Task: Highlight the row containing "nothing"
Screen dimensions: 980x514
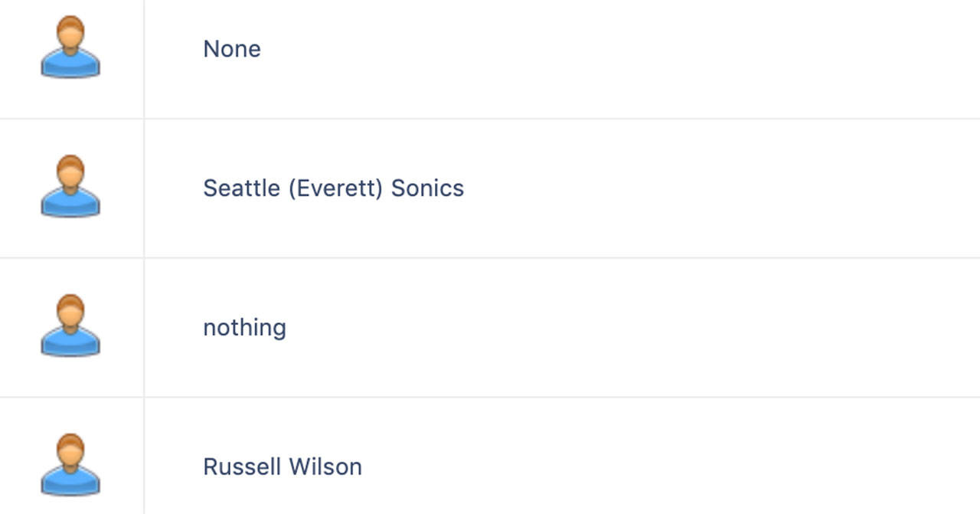Action: coord(490,328)
